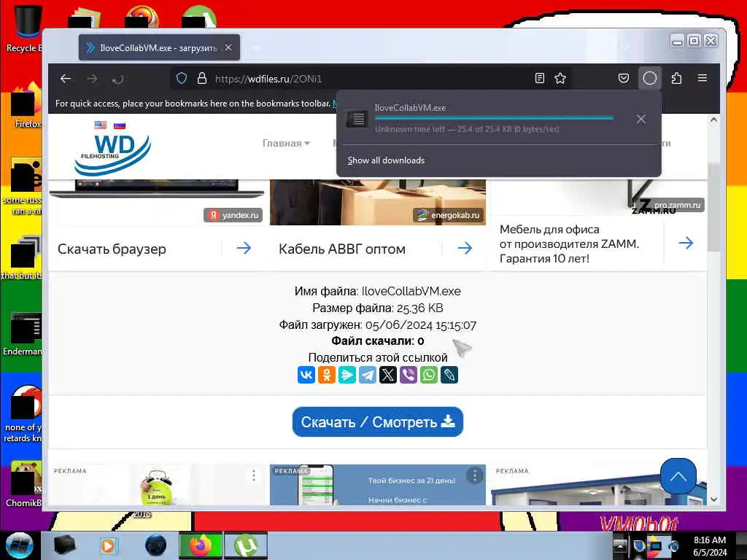
Task: Open the extensions puzzle icon
Action: (x=676, y=78)
